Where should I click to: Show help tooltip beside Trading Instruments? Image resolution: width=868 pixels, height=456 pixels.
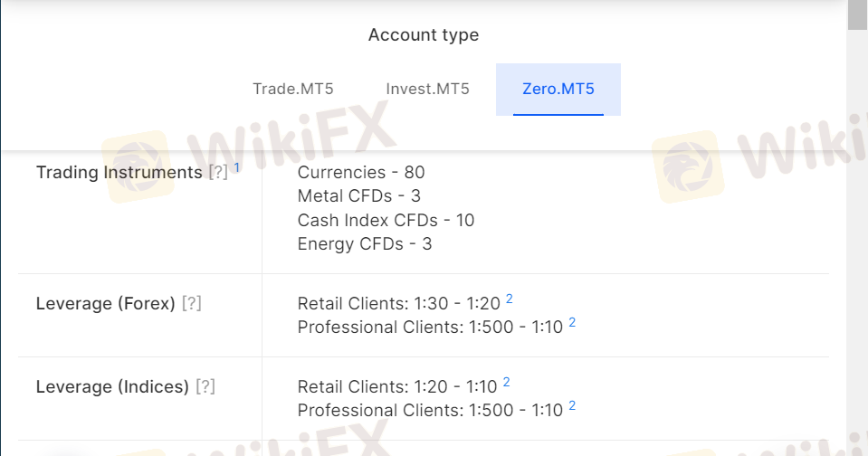(218, 172)
